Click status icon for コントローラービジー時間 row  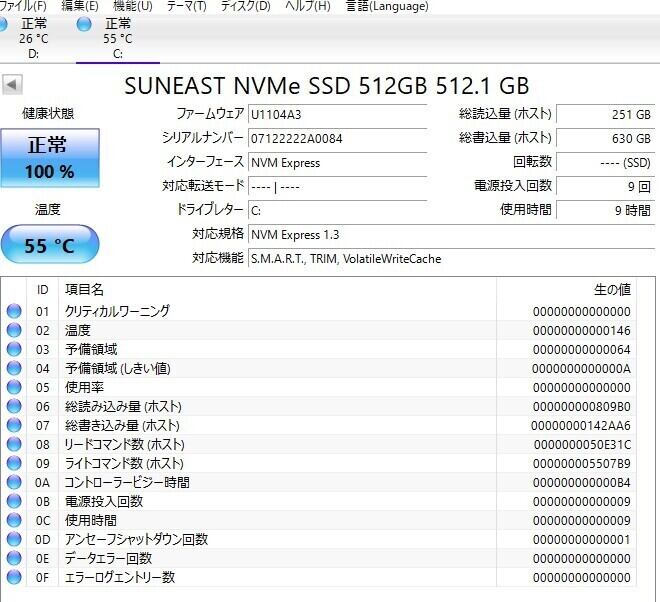[14, 482]
